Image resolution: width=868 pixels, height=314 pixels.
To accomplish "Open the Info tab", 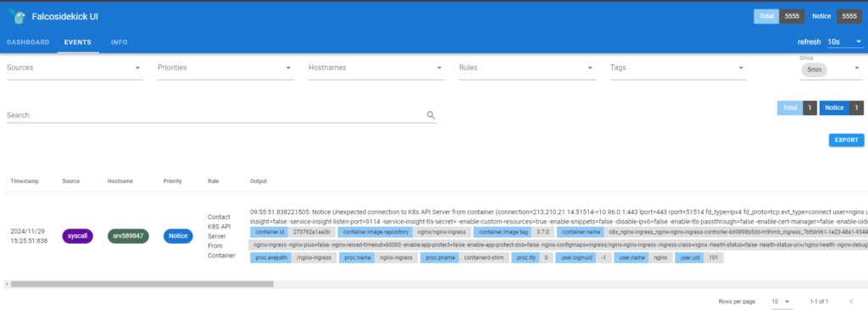I will (x=119, y=42).
